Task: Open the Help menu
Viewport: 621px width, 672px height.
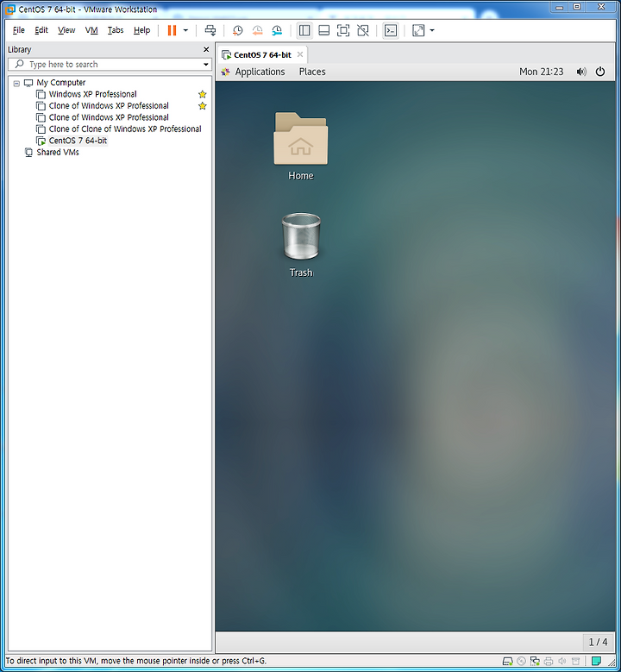Action: pyautogui.click(x=141, y=30)
